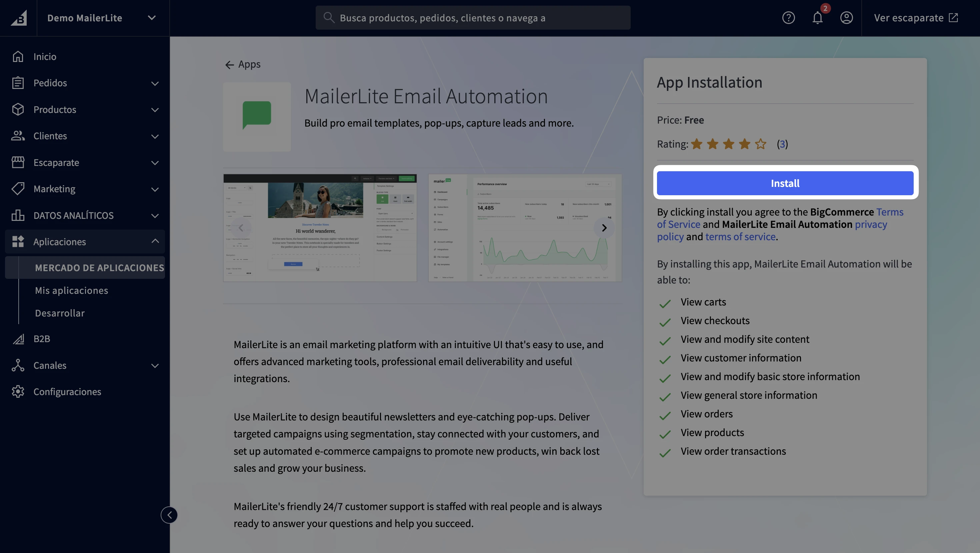Image resolution: width=980 pixels, height=553 pixels.
Task: Click the Productos box icon
Action: coord(18,110)
